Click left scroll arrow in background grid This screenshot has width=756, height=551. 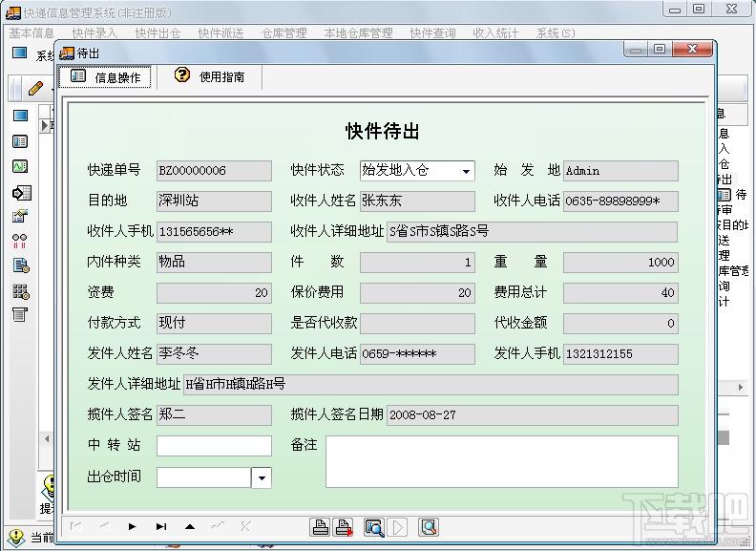tap(47, 439)
